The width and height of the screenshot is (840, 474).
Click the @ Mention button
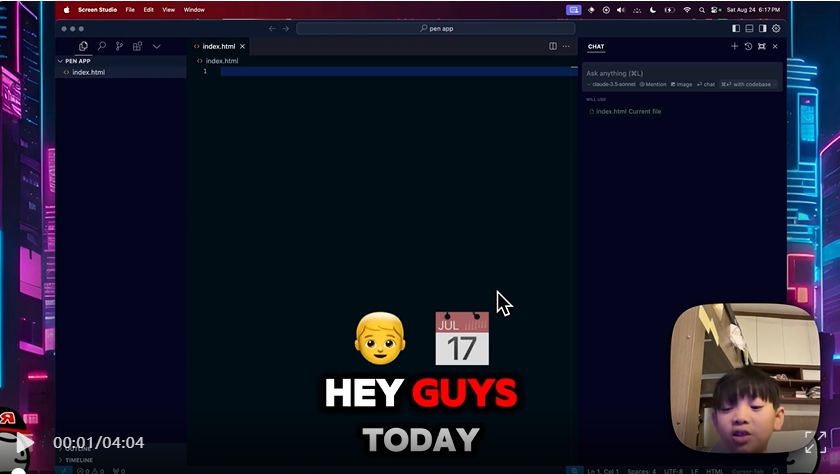(x=653, y=84)
